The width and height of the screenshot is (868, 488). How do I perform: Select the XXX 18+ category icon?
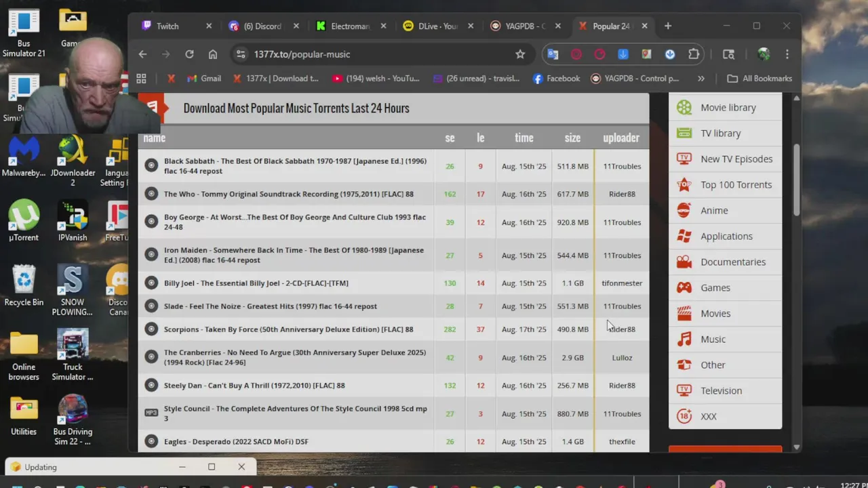click(684, 416)
